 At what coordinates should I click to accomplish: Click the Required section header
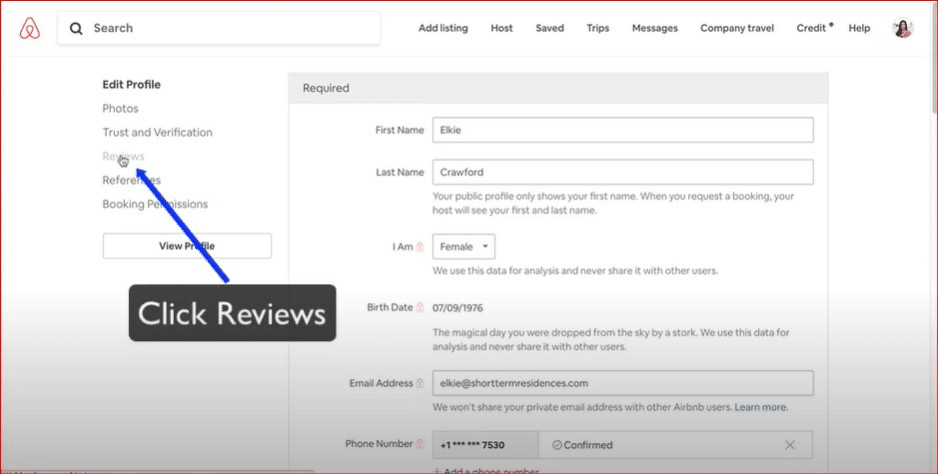pos(558,88)
